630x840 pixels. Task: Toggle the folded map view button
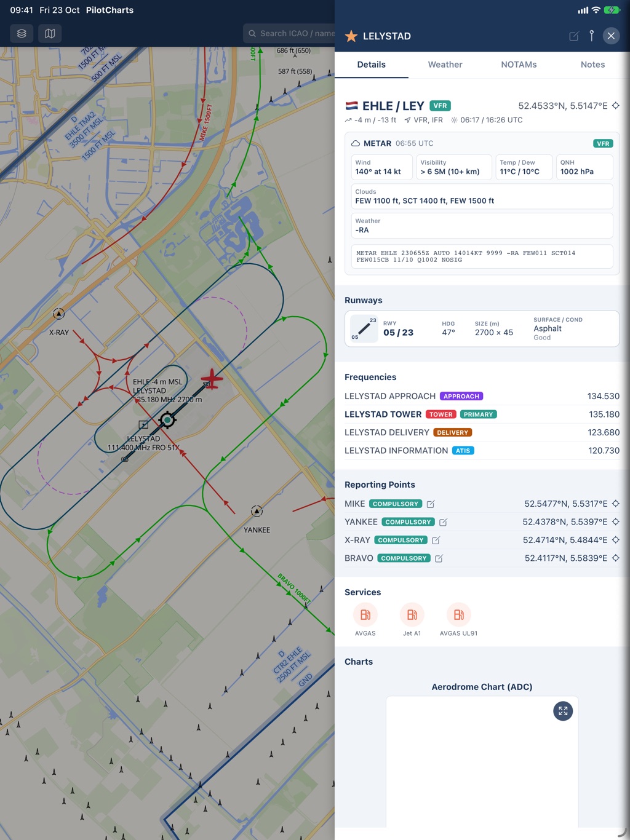pos(50,34)
